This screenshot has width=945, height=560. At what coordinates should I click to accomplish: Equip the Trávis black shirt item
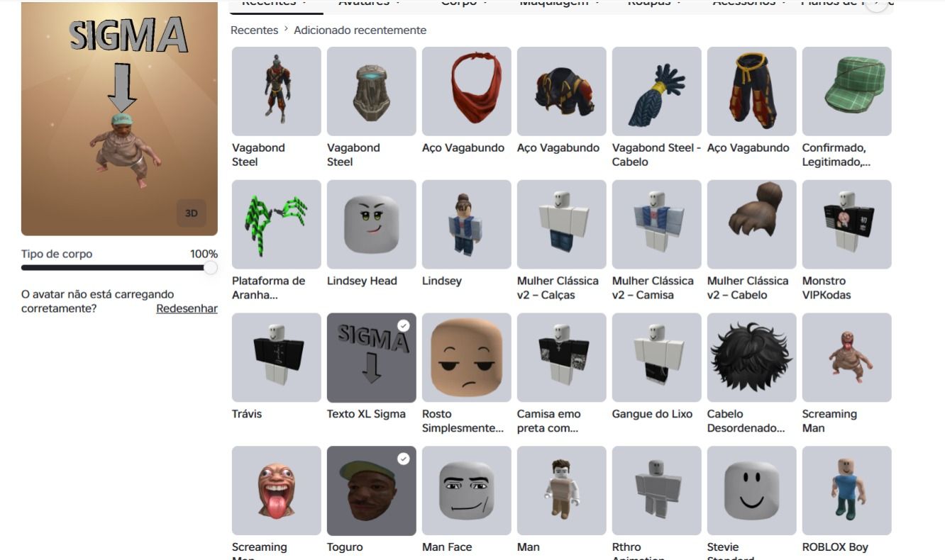click(x=277, y=358)
